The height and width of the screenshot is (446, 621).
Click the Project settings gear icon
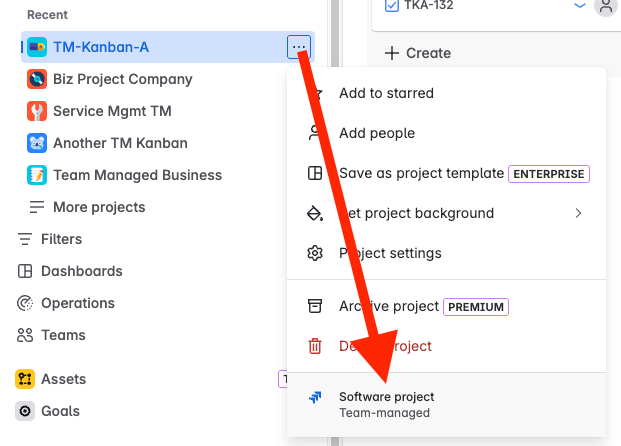315,253
